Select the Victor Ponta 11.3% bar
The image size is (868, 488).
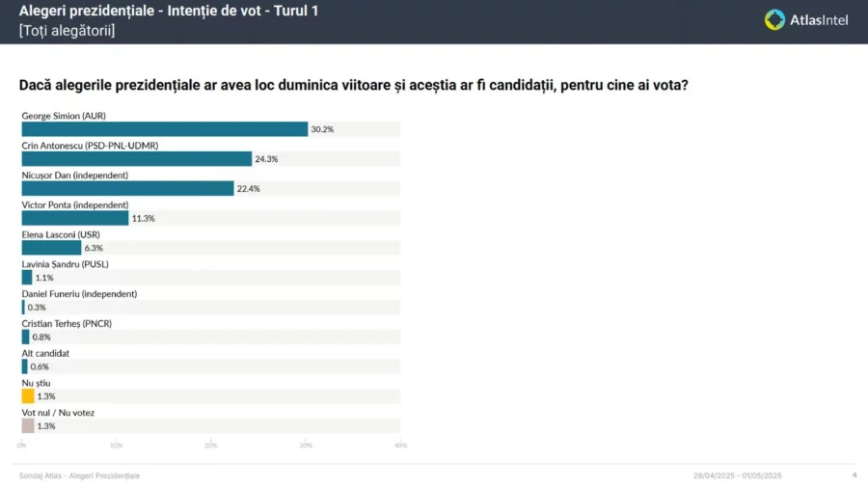75,218
